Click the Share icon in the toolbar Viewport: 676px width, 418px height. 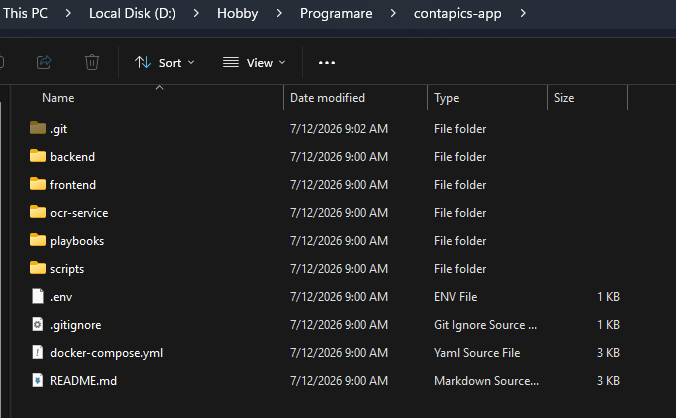[x=44, y=62]
